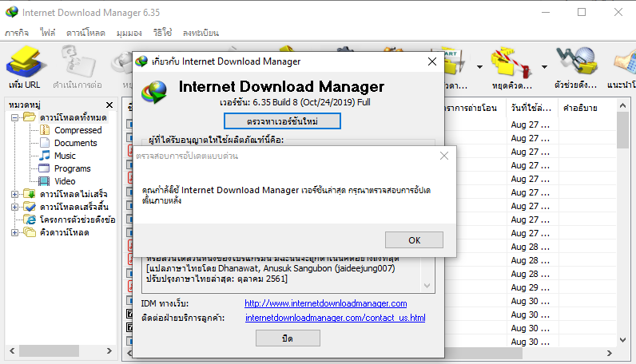The height and width of the screenshot is (364, 636).
Task: Click the Music note icon
Action: [45, 156]
